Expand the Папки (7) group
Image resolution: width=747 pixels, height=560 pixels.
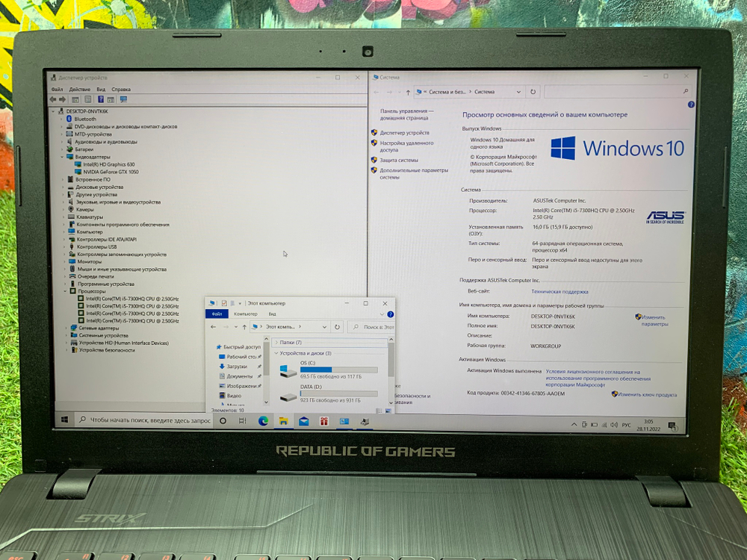click(276, 343)
